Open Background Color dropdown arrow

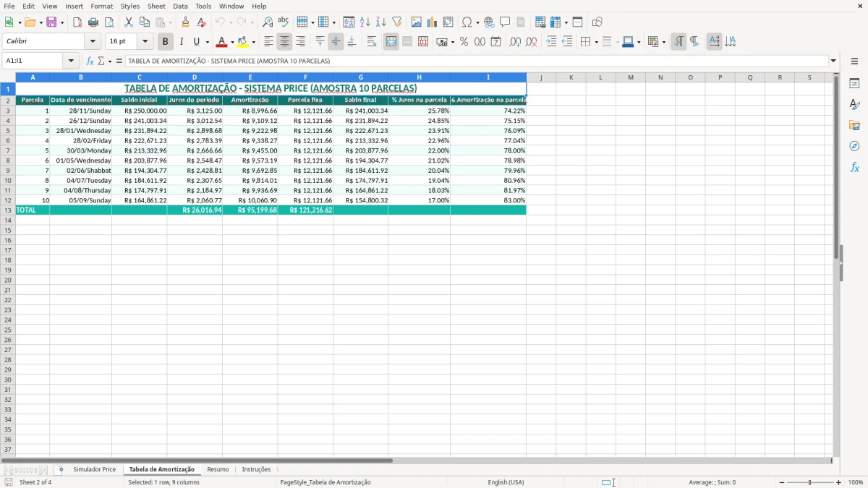[x=253, y=42]
